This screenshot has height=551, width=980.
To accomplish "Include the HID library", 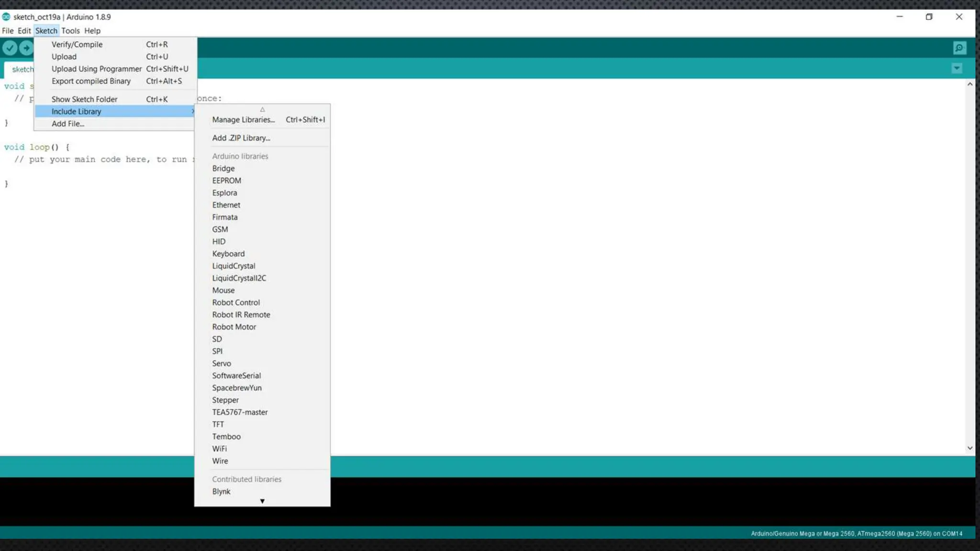I will (x=262, y=242).
